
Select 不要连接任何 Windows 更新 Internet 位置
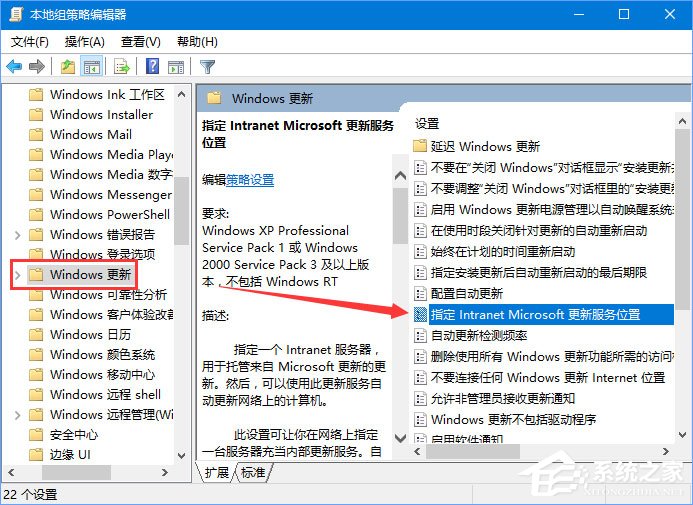click(x=548, y=378)
